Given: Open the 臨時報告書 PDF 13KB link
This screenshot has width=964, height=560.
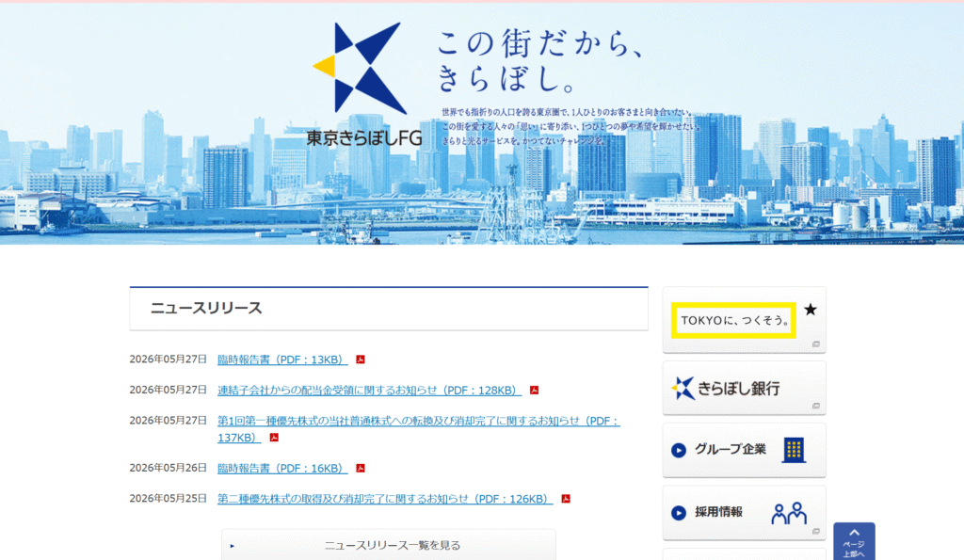Looking at the screenshot, I should click(x=282, y=360).
